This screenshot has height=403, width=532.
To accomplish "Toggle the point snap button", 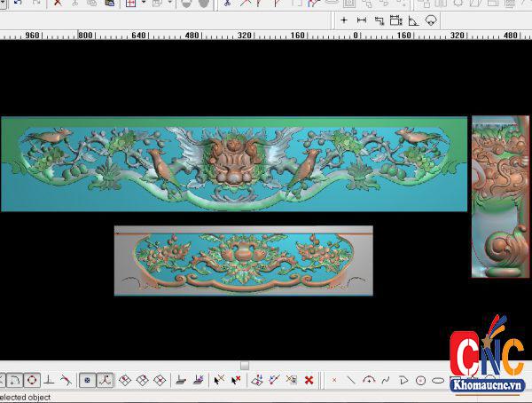I will tap(87, 380).
